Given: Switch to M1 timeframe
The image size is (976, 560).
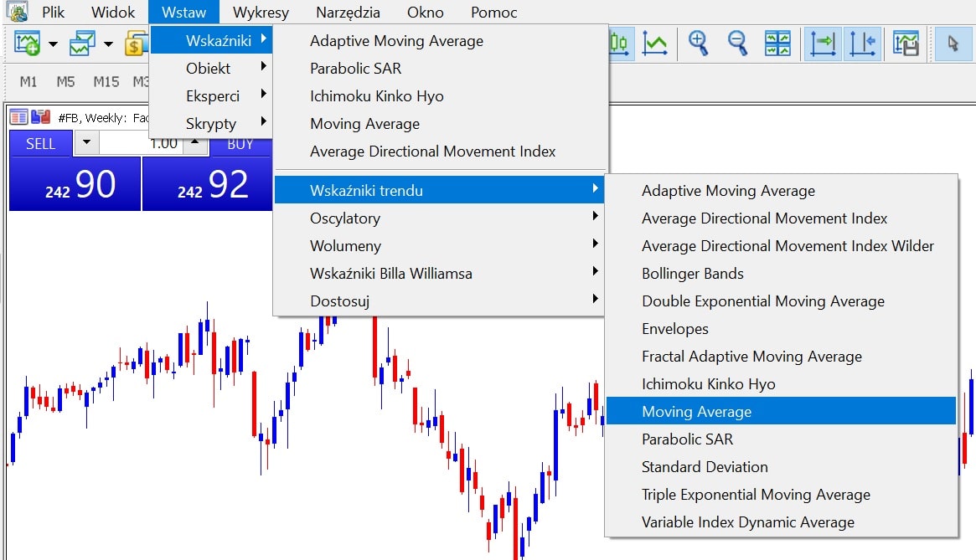Looking at the screenshot, I should 28,81.
